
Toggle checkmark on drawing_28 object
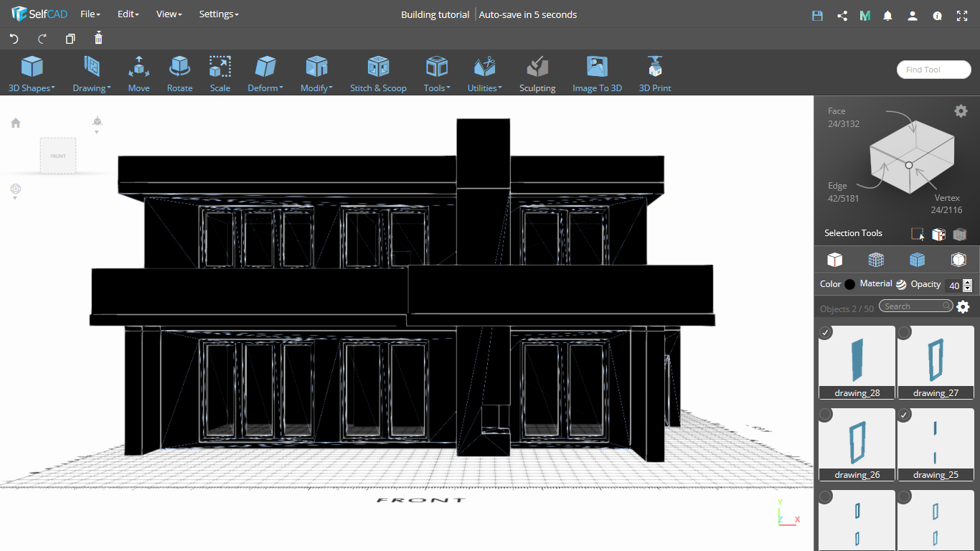click(x=826, y=332)
